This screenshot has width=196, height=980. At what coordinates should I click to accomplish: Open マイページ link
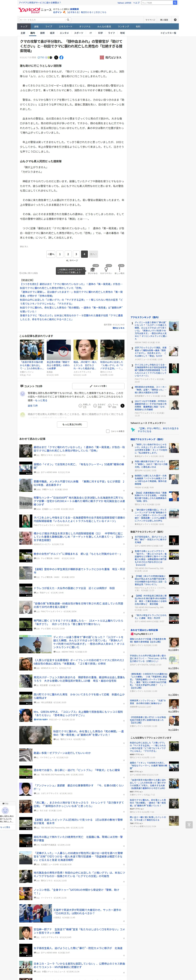point(150,20)
